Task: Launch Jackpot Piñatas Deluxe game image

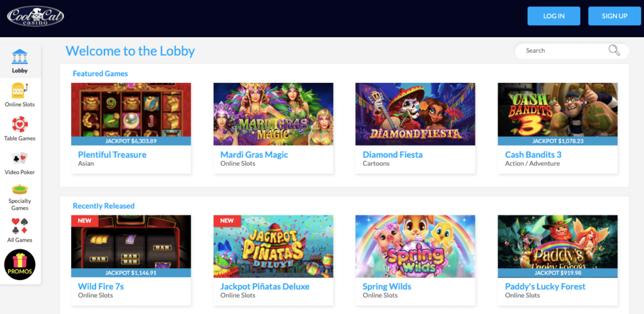Action: (x=273, y=246)
